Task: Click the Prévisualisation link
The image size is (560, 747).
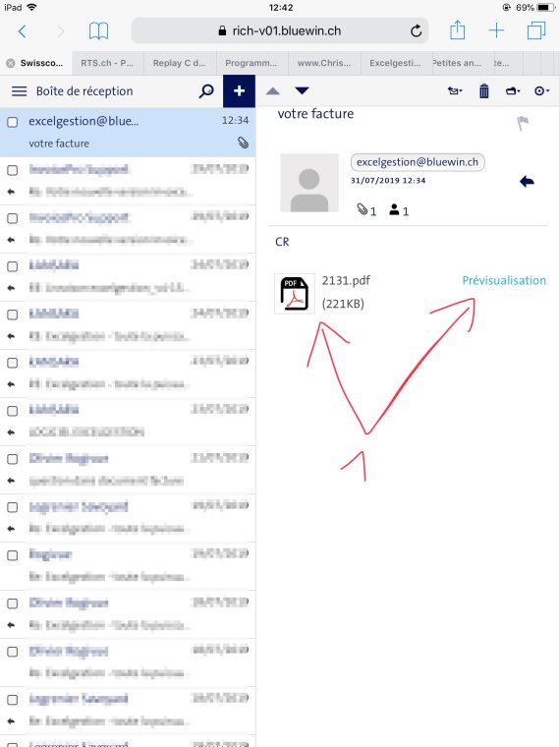Action: pyautogui.click(x=504, y=280)
